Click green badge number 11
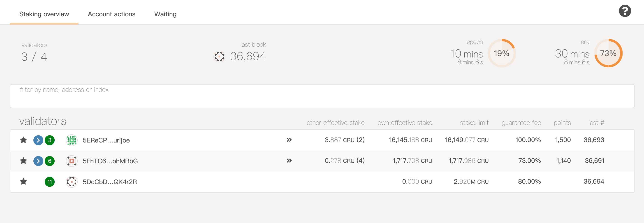 click(x=49, y=182)
